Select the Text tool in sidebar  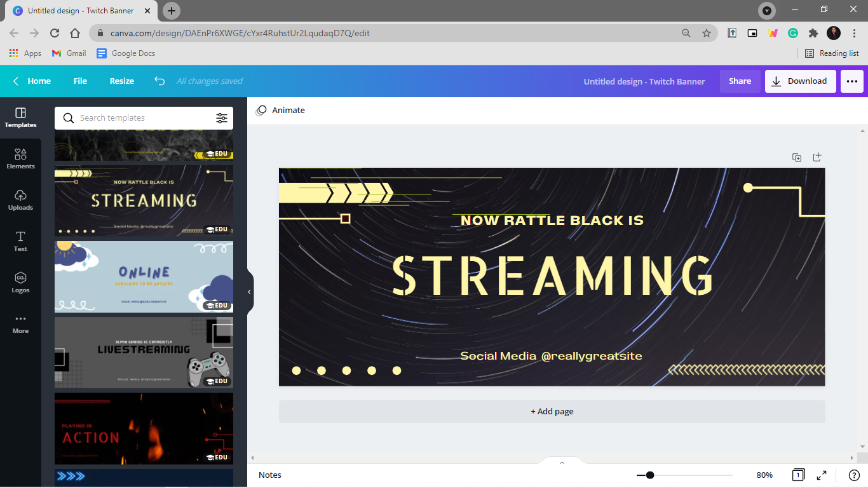(x=20, y=241)
